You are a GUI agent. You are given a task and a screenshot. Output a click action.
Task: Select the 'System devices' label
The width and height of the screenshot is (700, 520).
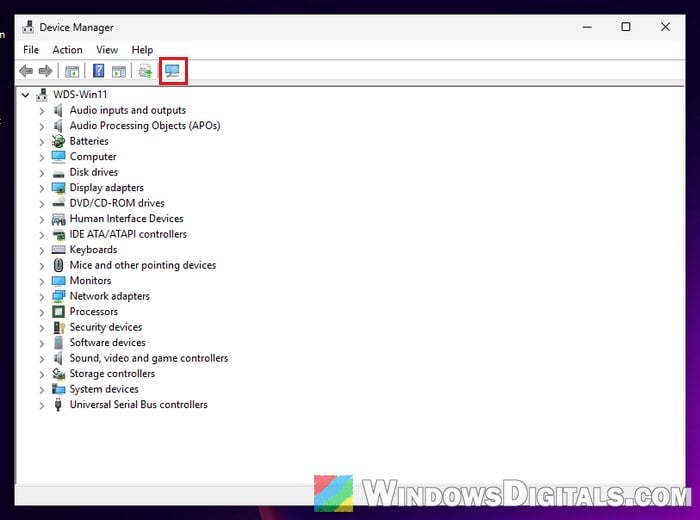tap(104, 389)
